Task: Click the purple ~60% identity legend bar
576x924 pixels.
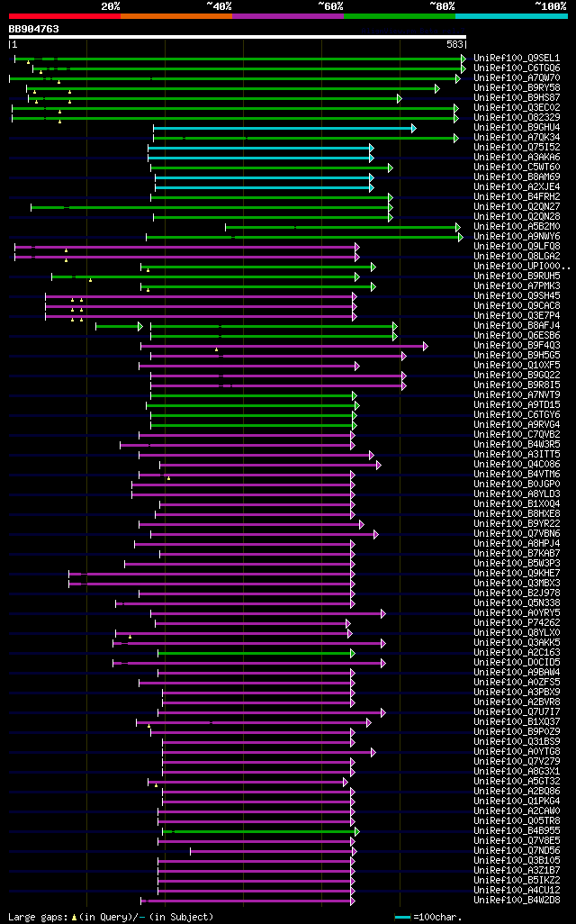Action: pyautogui.click(x=288, y=16)
